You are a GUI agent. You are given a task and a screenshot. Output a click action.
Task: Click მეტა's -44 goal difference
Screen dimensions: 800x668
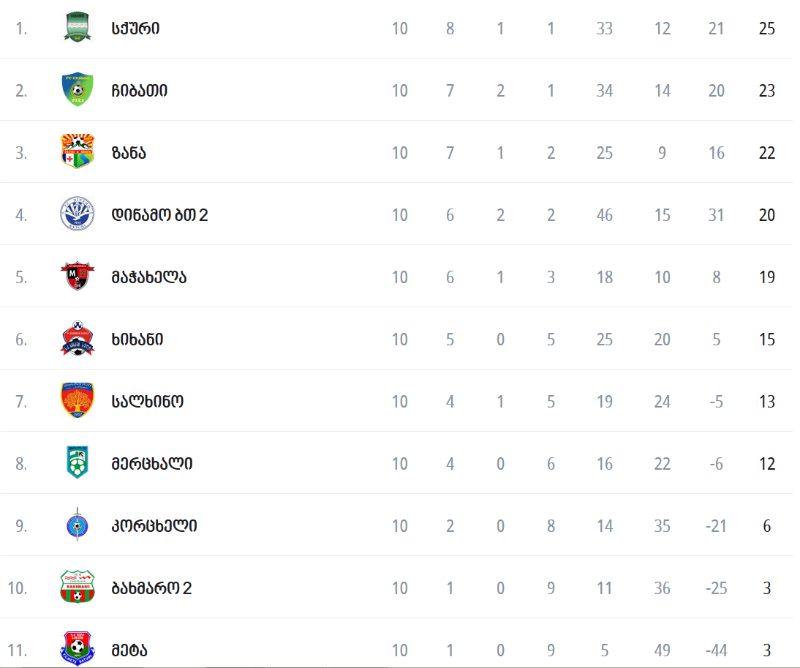point(716,650)
